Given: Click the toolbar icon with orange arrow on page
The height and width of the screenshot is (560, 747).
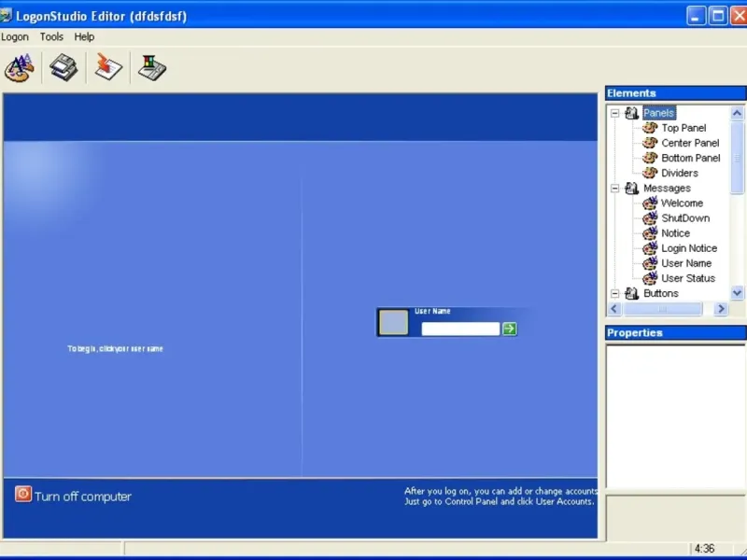Looking at the screenshot, I should (108, 67).
